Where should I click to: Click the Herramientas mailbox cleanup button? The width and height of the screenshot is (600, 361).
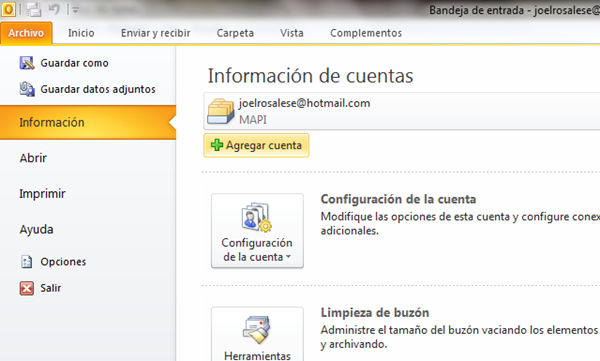click(257, 334)
